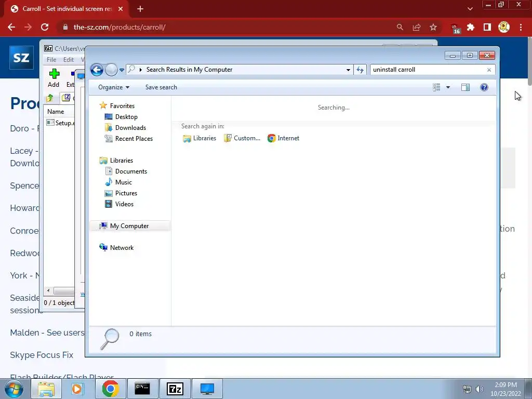532x399 pixels.
Task: Open the Organize menu
Action: point(114,87)
